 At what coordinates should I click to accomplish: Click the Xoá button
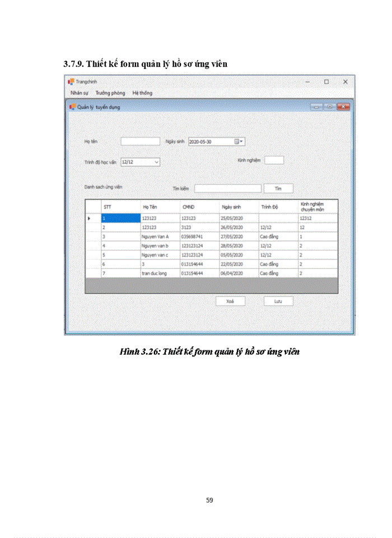pyautogui.click(x=230, y=302)
